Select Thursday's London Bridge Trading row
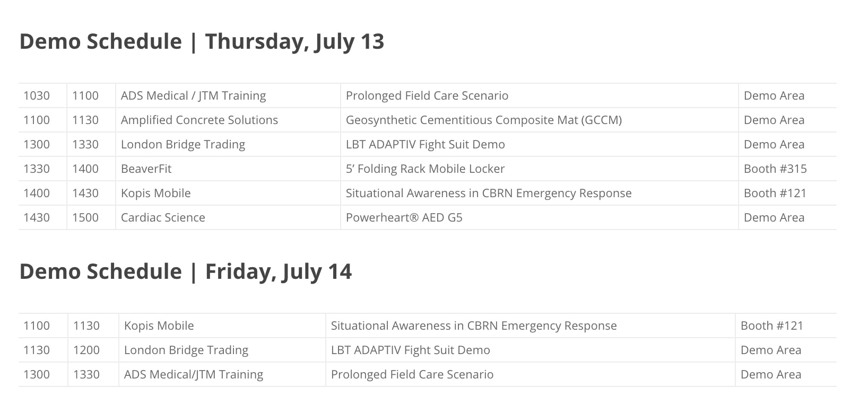 point(428,144)
